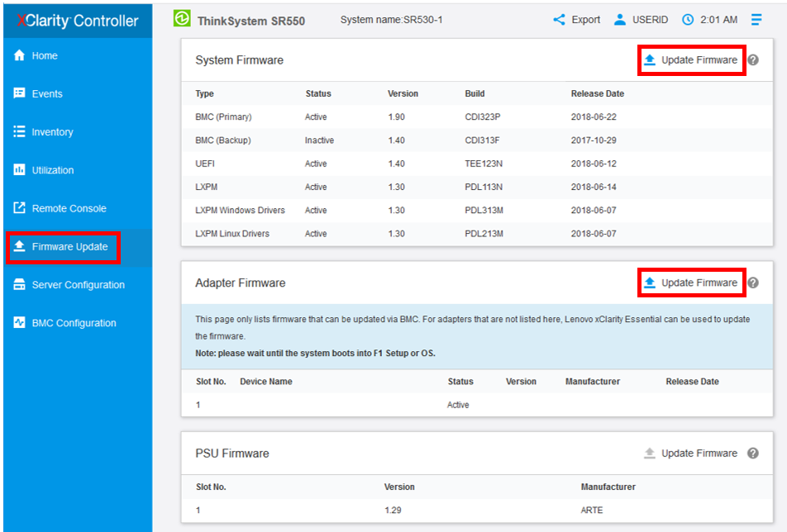Click the help icon beside PSU Firmware

(753, 454)
